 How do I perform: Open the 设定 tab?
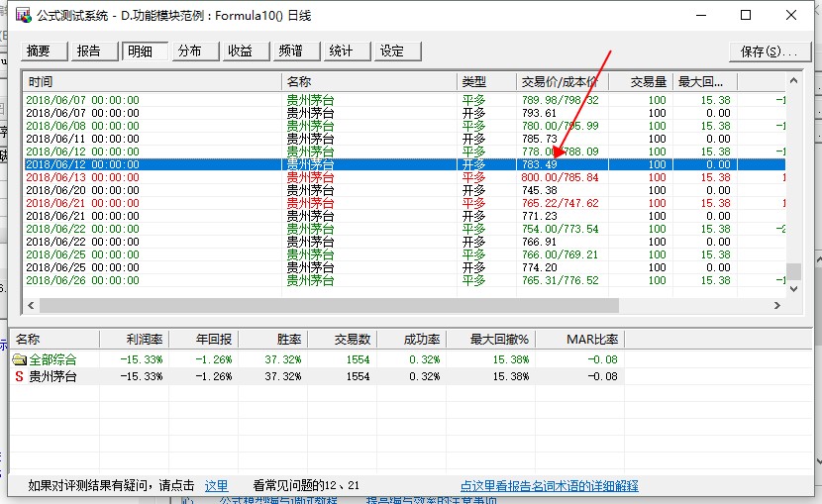pyautogui.click(x=392, y=51)
